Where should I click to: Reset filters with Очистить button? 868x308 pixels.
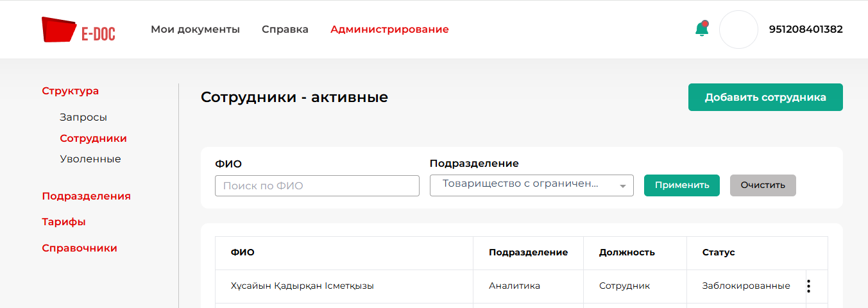click(763, 185)
